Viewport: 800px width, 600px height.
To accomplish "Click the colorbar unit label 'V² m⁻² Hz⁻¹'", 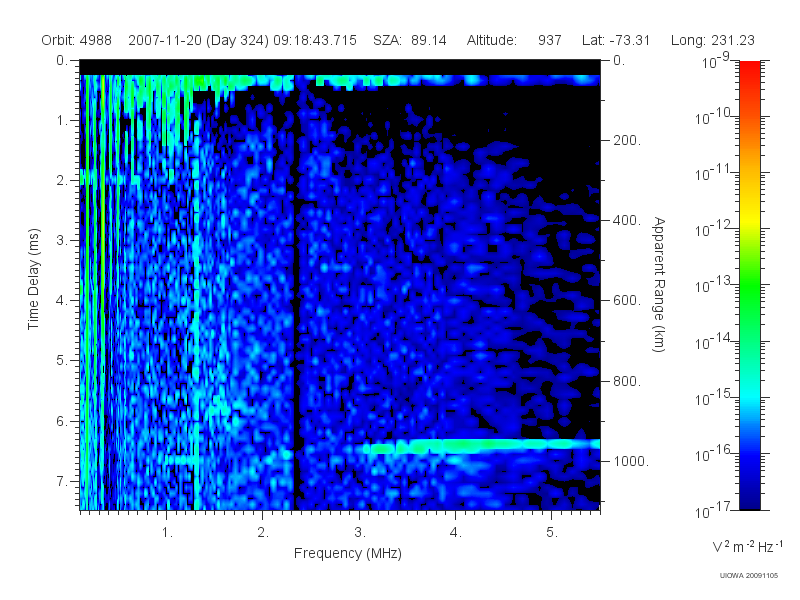I will [747, 546].
